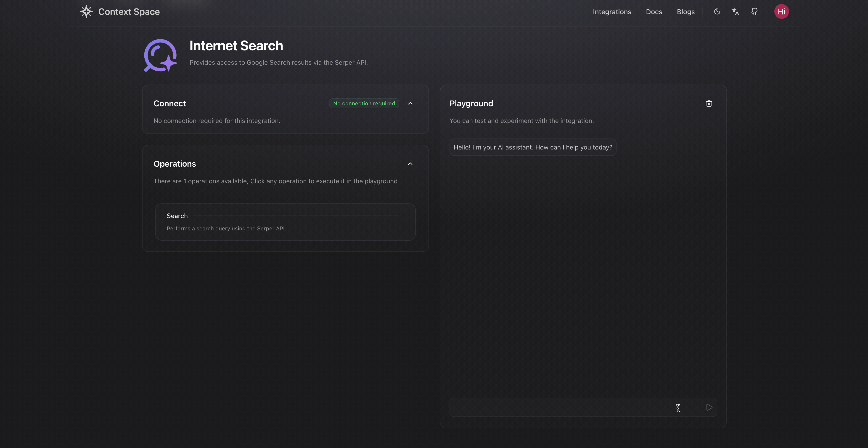Click 'Performs a search query' description

(226, 229)
